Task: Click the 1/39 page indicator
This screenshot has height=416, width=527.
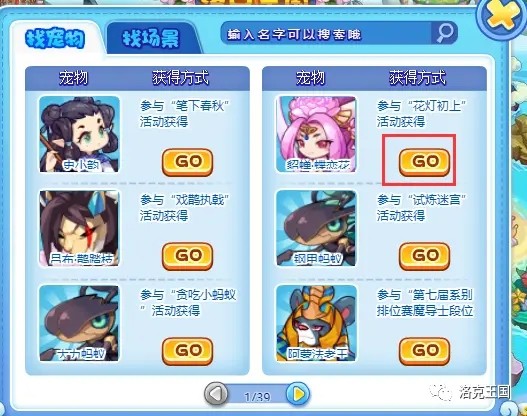Action: click(257, 398)
